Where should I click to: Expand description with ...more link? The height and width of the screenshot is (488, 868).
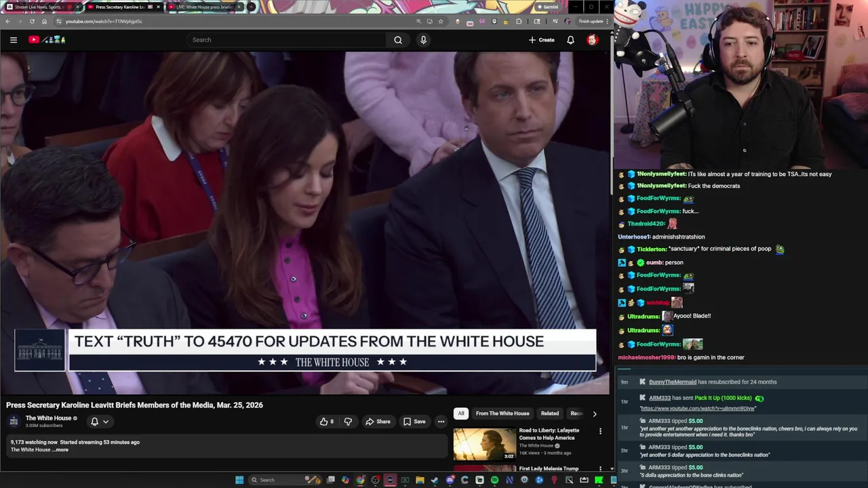point(60,450)
